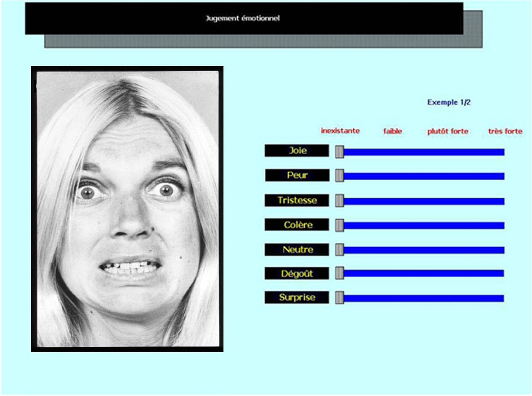532x396 pixels.
Task: Click the Tristesse emotion label
Action: point(297,200)
